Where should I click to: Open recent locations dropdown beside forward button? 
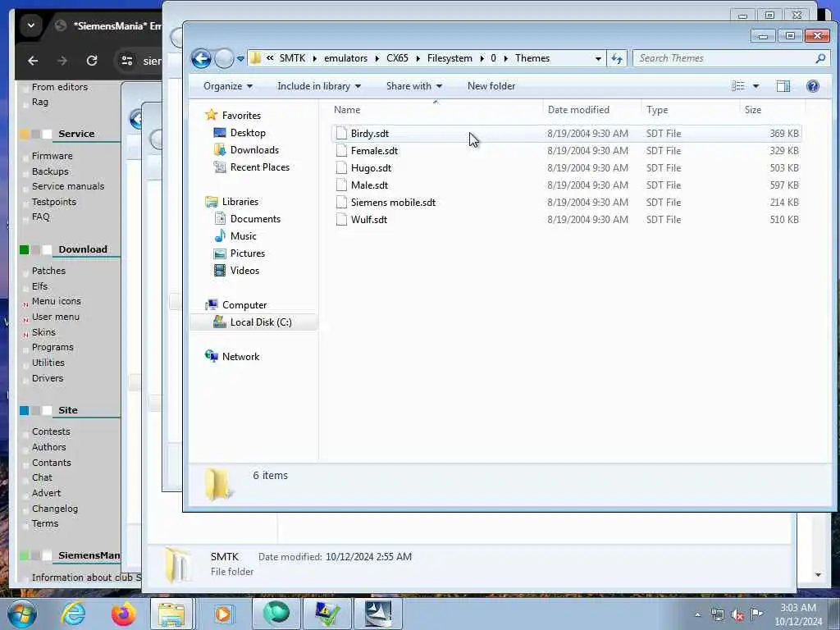(240, 58)
